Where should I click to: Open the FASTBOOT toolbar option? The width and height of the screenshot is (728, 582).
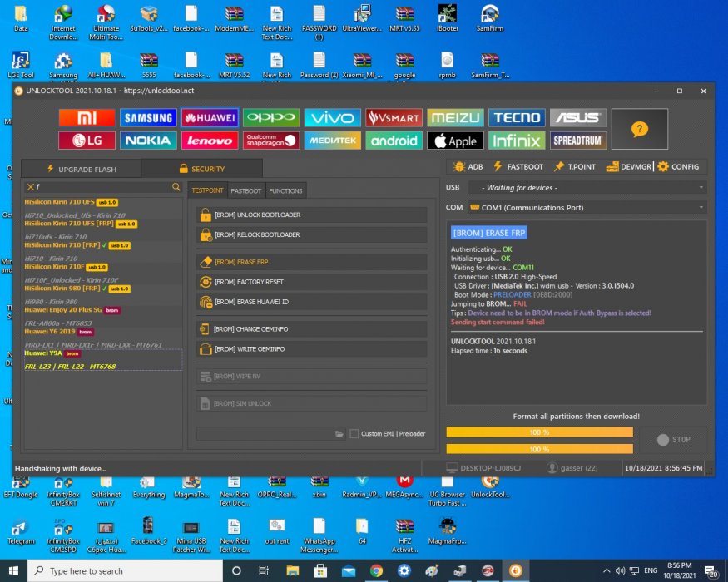pos(518,166)
